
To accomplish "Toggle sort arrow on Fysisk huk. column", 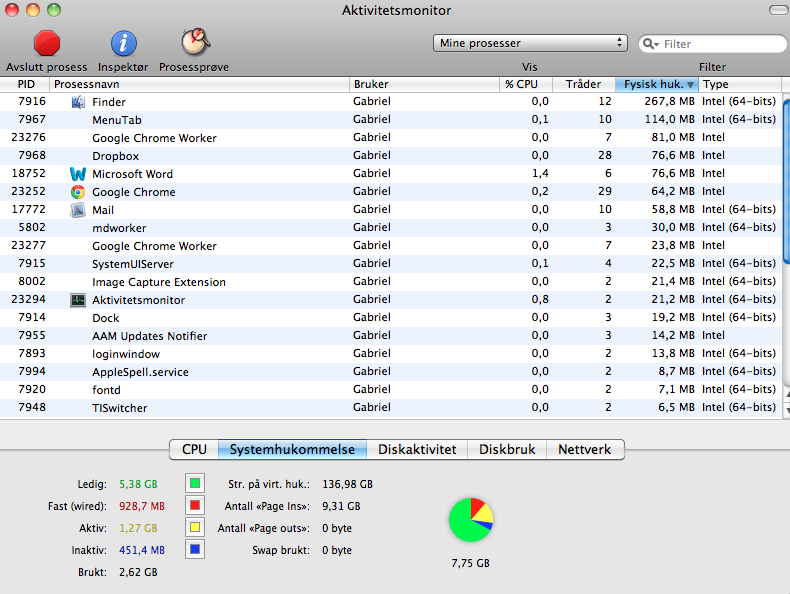I will pos(690,85).
